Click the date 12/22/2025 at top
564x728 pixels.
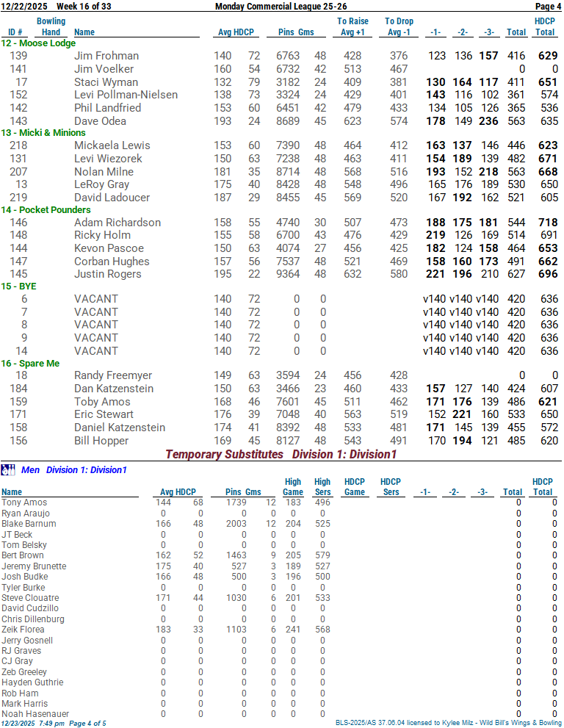point(23,7)
